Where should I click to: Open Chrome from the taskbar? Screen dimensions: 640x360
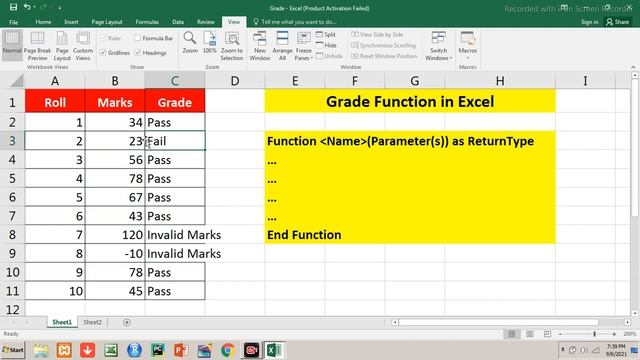(228, 350)
